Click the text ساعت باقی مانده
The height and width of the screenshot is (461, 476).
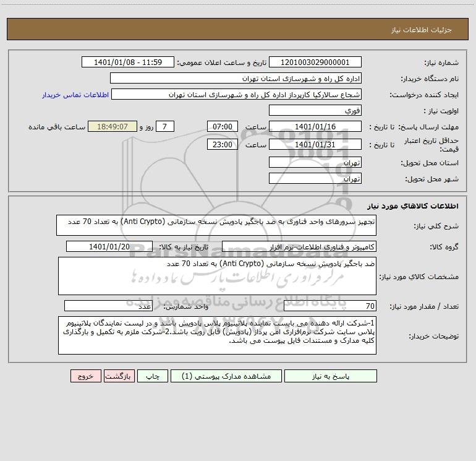57,127
